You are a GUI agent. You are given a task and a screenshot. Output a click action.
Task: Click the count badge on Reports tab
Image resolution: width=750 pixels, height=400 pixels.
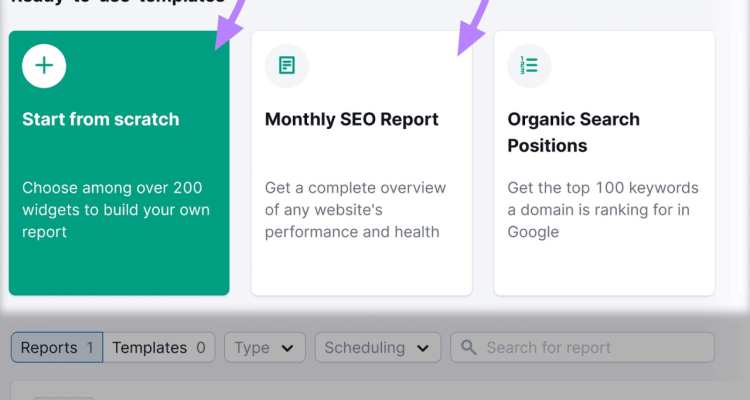pyautogui.click(x=89, y=348)
